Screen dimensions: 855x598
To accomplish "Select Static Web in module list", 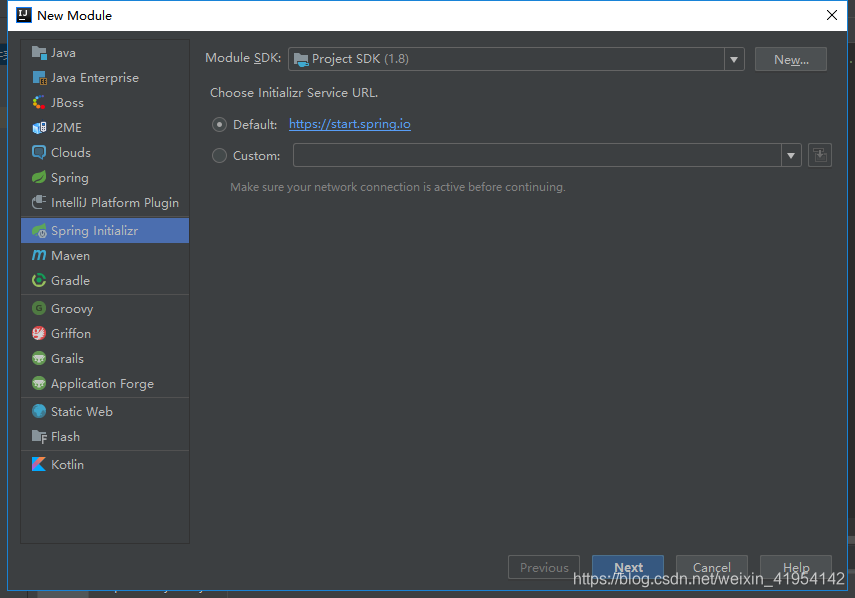I will [105, 412].
